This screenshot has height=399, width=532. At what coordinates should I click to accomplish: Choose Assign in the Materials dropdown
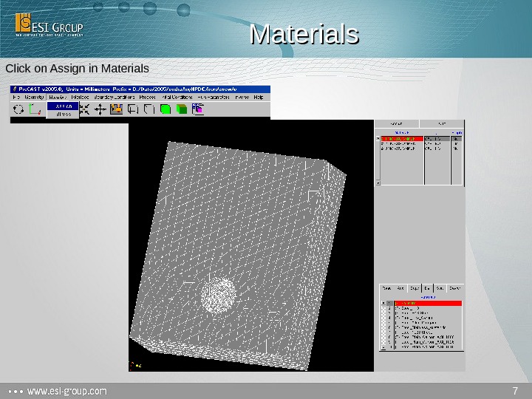[63, 106]
